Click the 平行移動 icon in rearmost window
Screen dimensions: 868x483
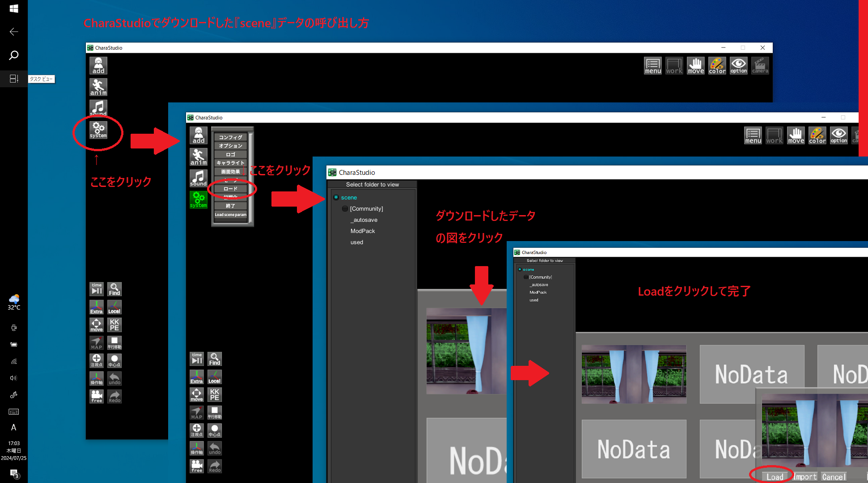(114, 343)
